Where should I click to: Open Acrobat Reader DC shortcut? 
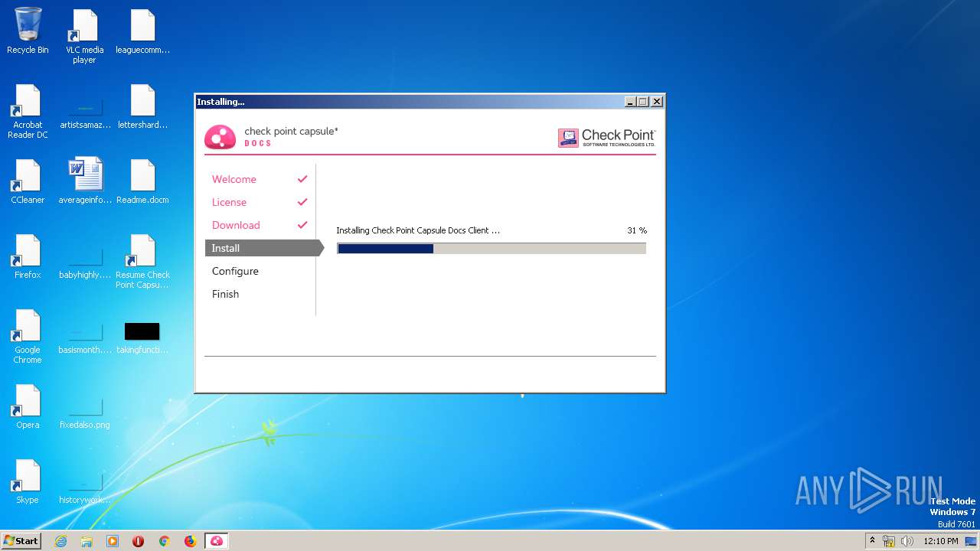(28, 112)
